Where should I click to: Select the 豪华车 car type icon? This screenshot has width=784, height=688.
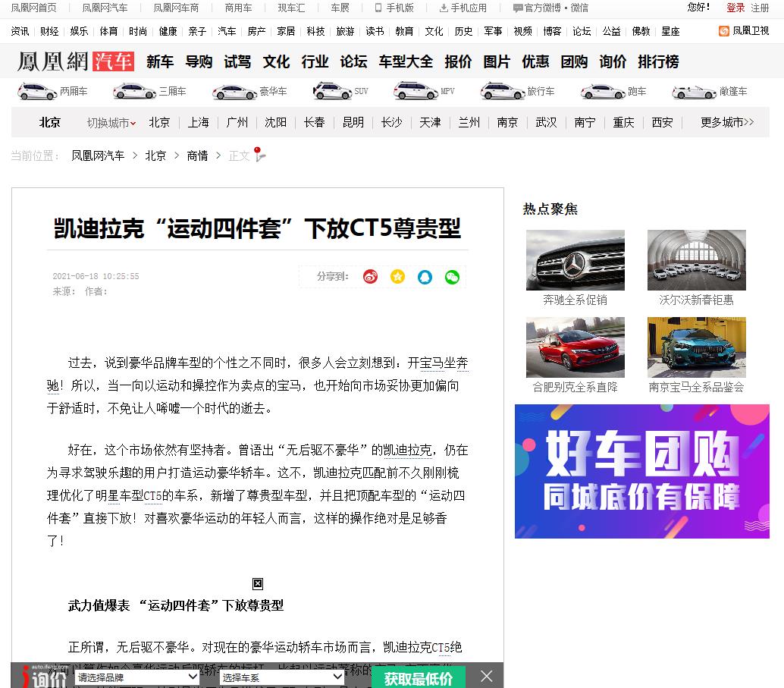pyautogui.click(x=234, y=92)
